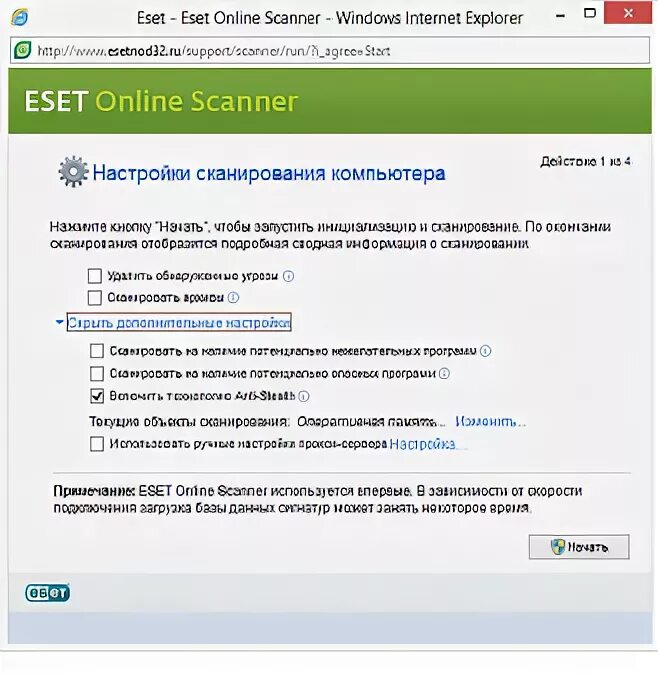
Task: Enable scanning for potentially unwanted programs checkbox
Action: 97,351
